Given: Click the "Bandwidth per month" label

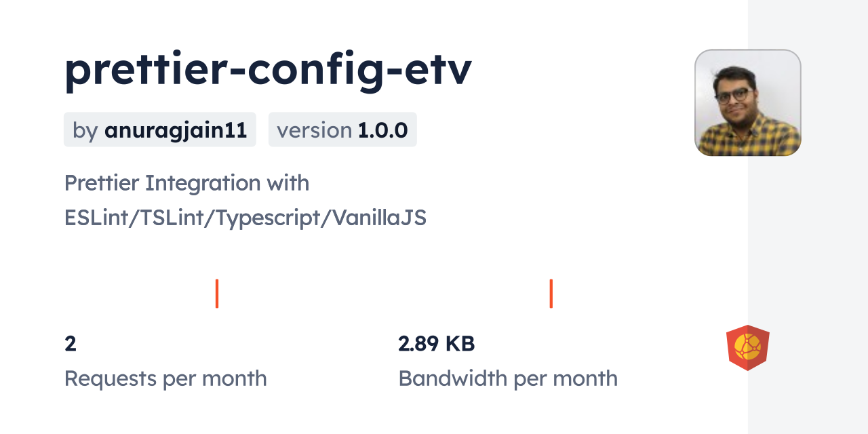Looking at the screenshot, I should tap(507, 378).
